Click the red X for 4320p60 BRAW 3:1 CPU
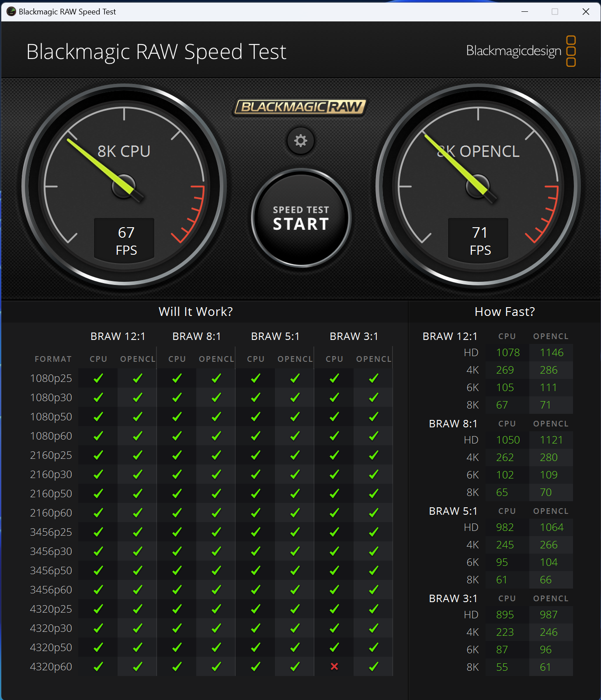 (334, 666)
